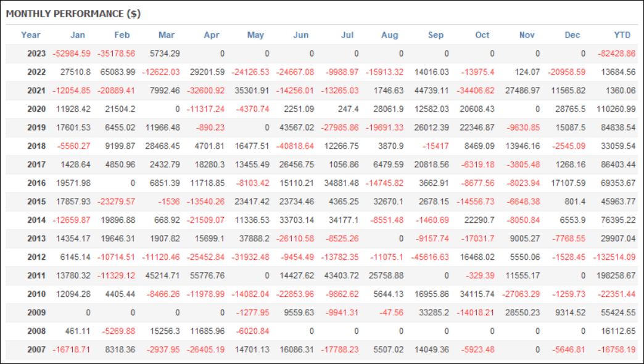The image size is (644, 364).
Task: Select the 2011 Apr value 55776.76
Action: tap(207, 276)
